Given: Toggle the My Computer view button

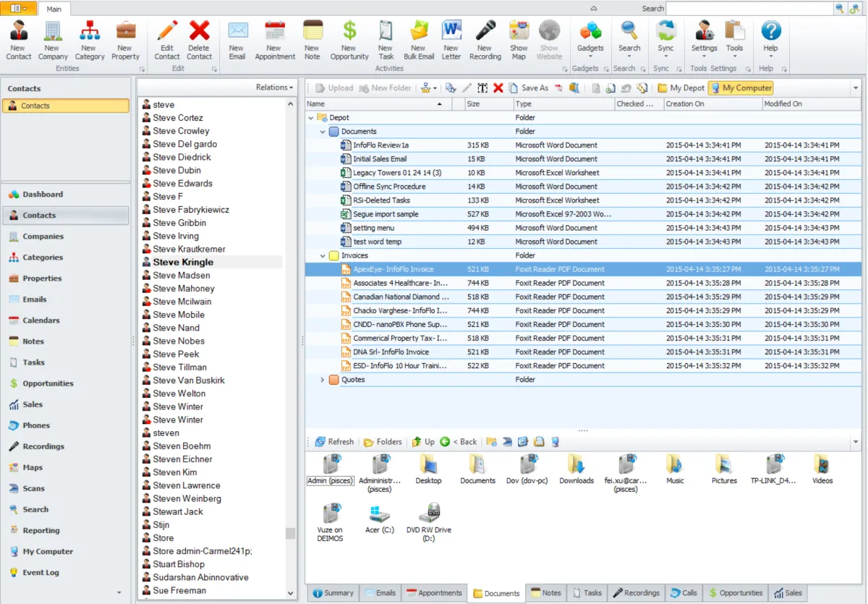Looking at the screenshot, I should (x=741, y=88).
